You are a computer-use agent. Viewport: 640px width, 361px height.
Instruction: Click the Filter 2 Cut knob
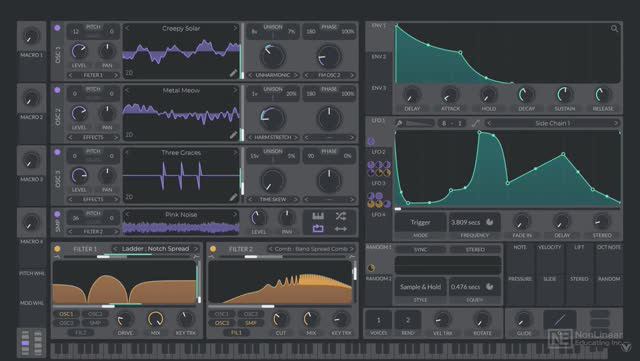pos(280,319)
